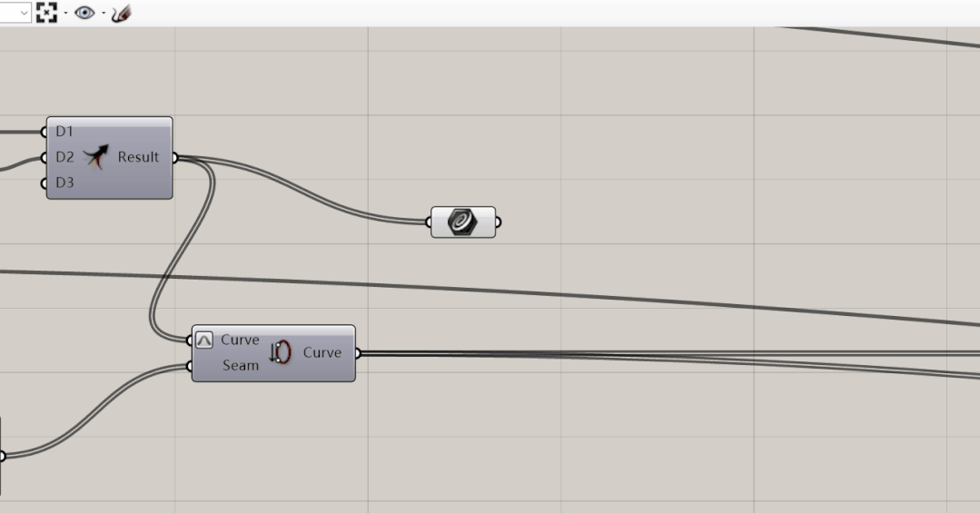Select the D1 input of Merge
The width and height of the screenshot is (980, 513).
(64, 132)
